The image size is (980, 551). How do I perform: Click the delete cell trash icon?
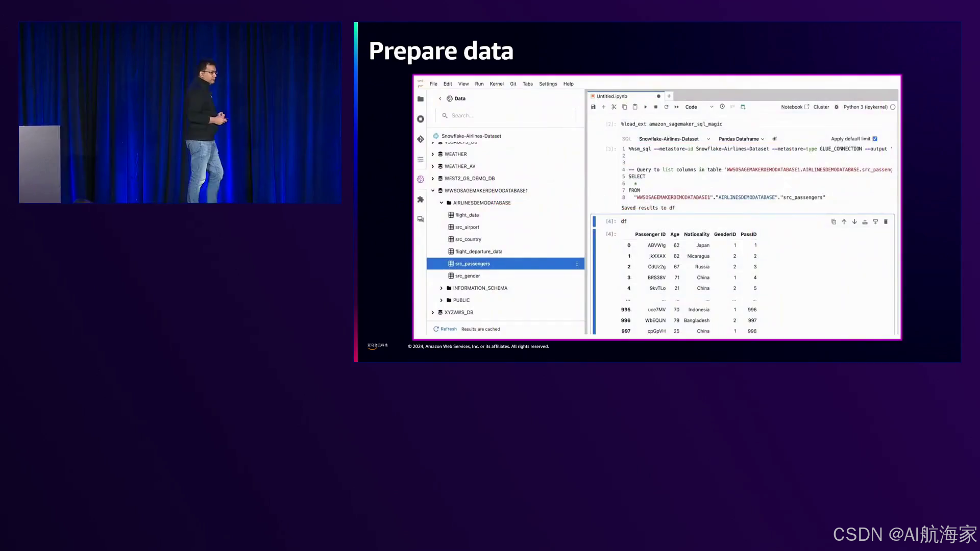886,222
